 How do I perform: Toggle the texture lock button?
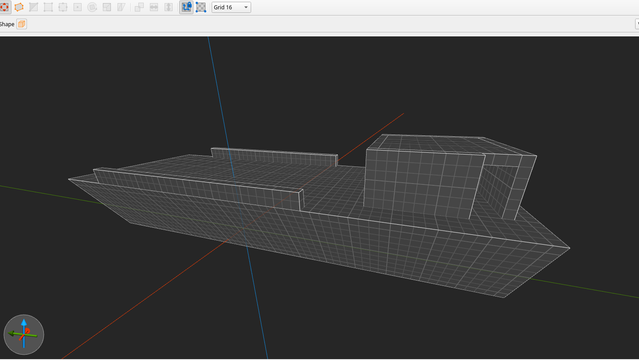[186, 7]
